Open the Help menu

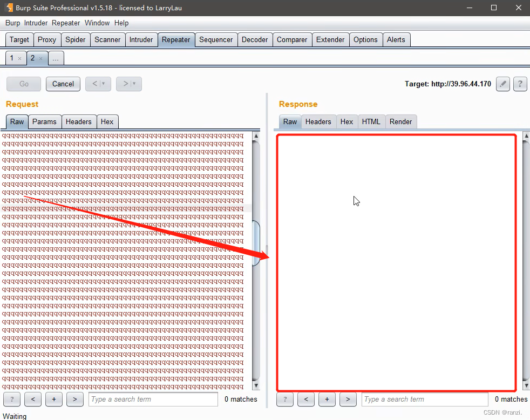tap(121, 23)
